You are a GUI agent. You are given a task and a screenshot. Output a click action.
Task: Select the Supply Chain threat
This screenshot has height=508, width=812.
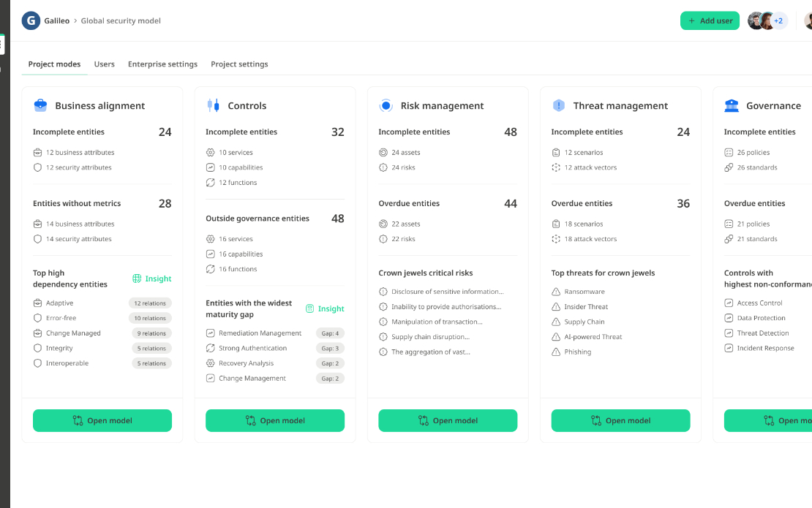(584, 322)
